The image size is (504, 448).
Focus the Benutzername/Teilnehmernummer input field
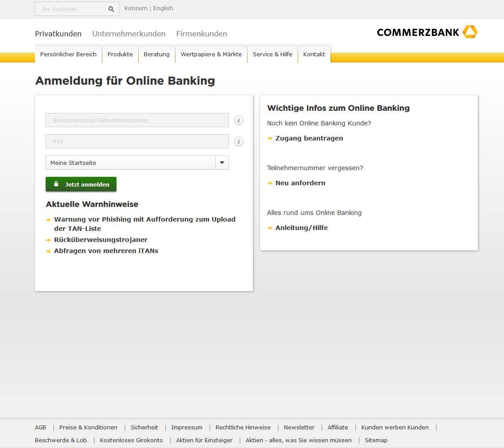click(137, 120)
